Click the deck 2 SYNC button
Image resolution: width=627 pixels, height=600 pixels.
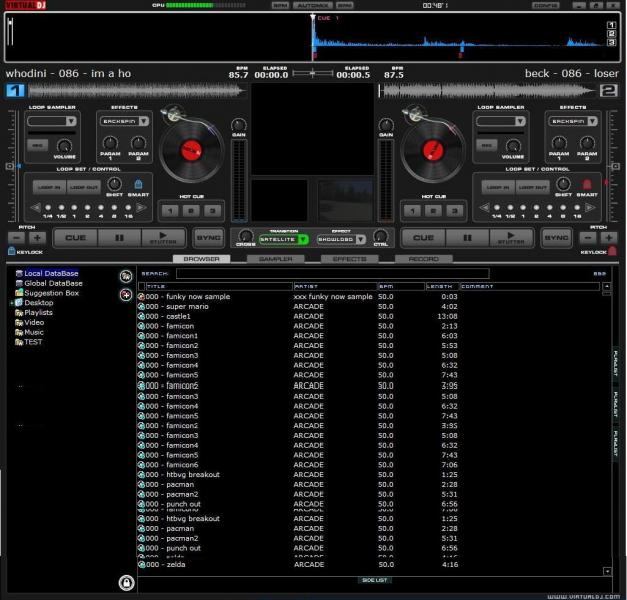pyautogui.click(x=556, y=238)
